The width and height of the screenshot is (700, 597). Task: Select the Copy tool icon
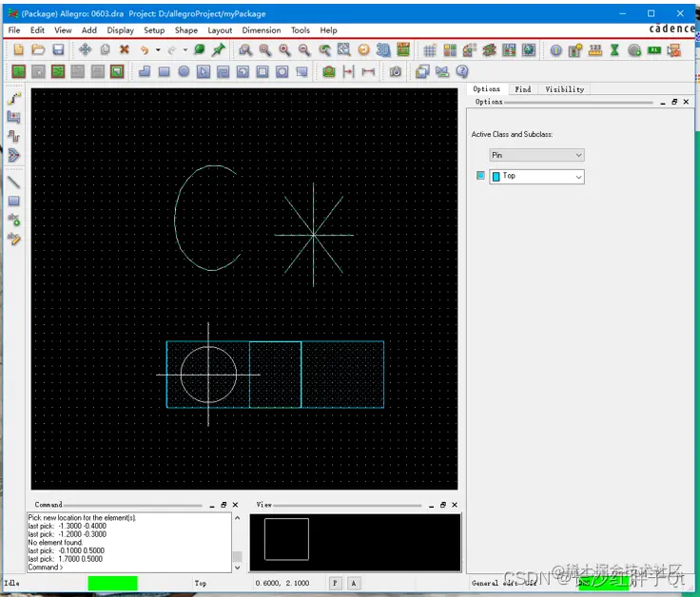tap(105, 49)
